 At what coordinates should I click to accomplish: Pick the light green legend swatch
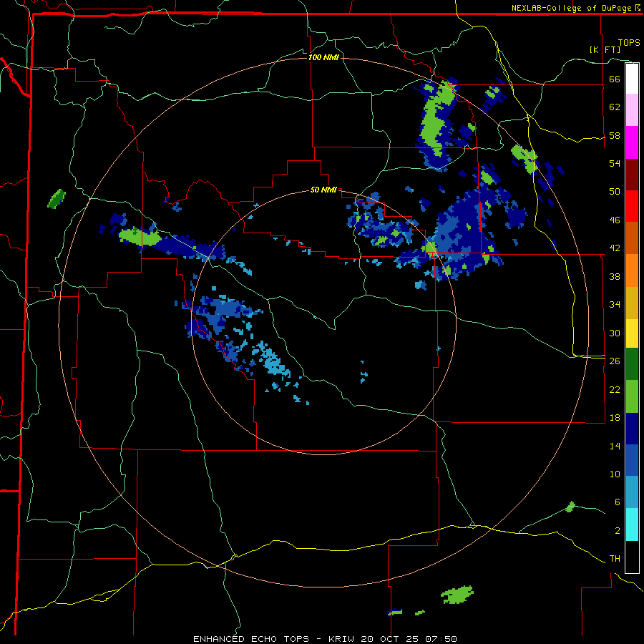tap(632, 396)
